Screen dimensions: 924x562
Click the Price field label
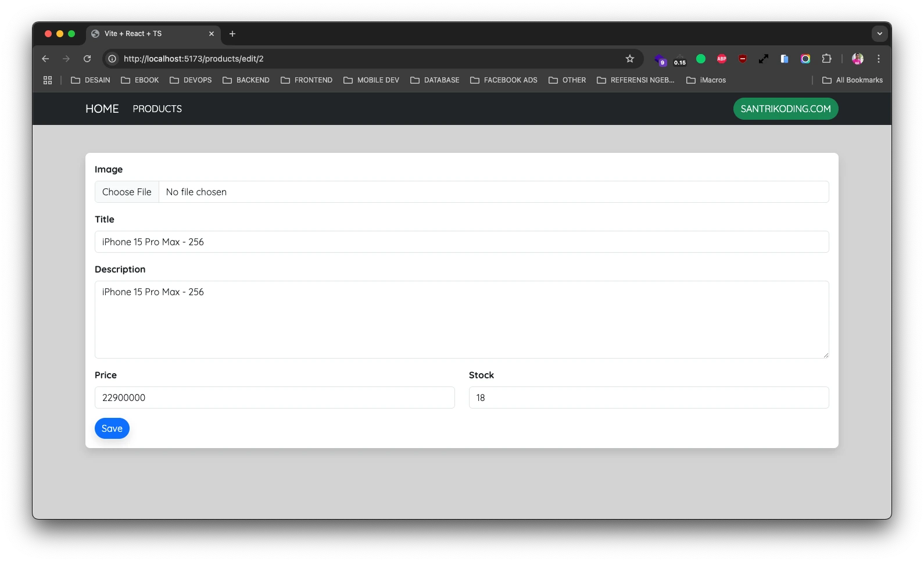[106, 375]
